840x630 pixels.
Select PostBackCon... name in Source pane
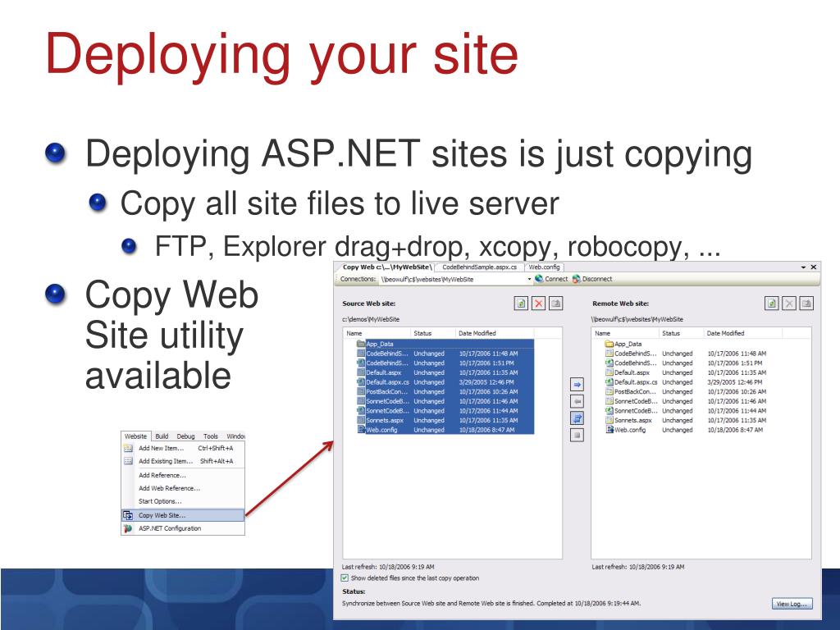point(387,391)
